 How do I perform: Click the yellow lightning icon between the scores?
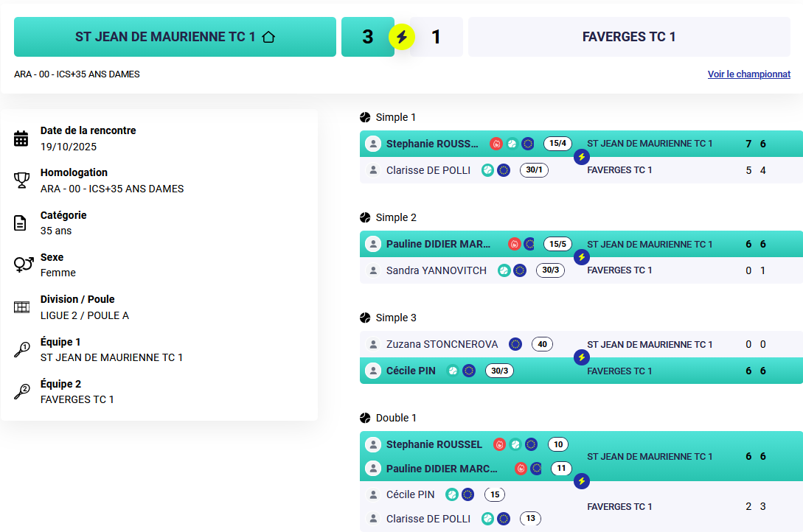click(402, 37)
